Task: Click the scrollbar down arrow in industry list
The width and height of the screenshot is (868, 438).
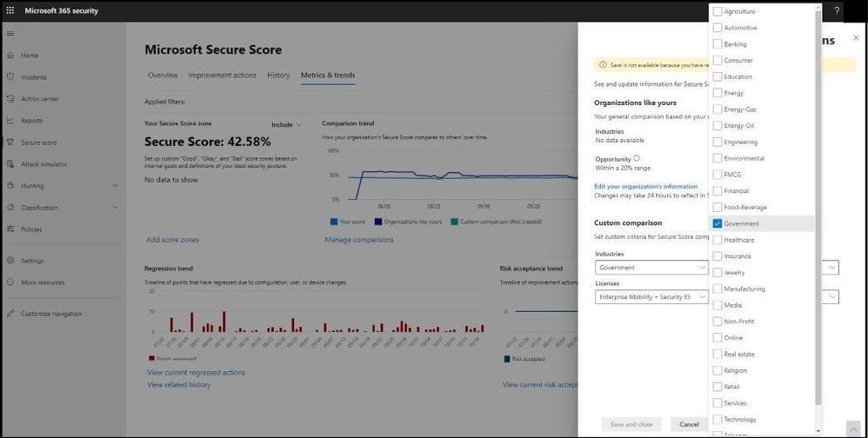Action: tap(818, 430)
